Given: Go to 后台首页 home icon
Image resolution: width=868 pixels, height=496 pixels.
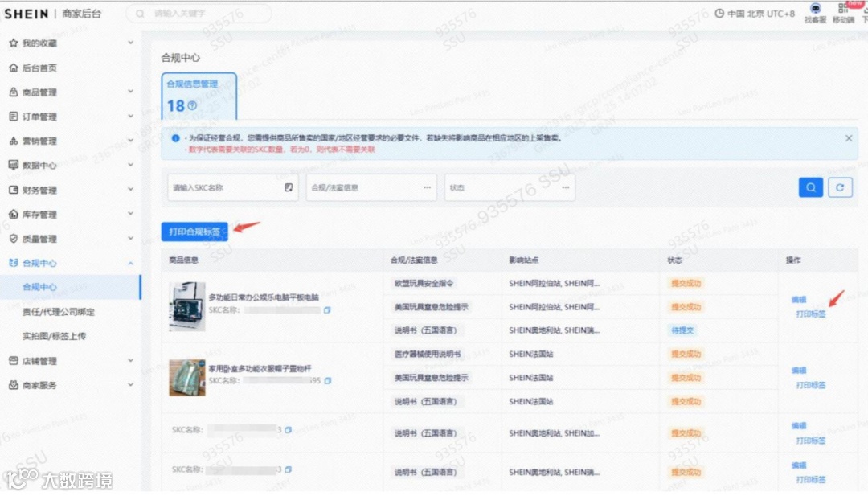Looking at the screenshot, I should (x=14, y=68).
